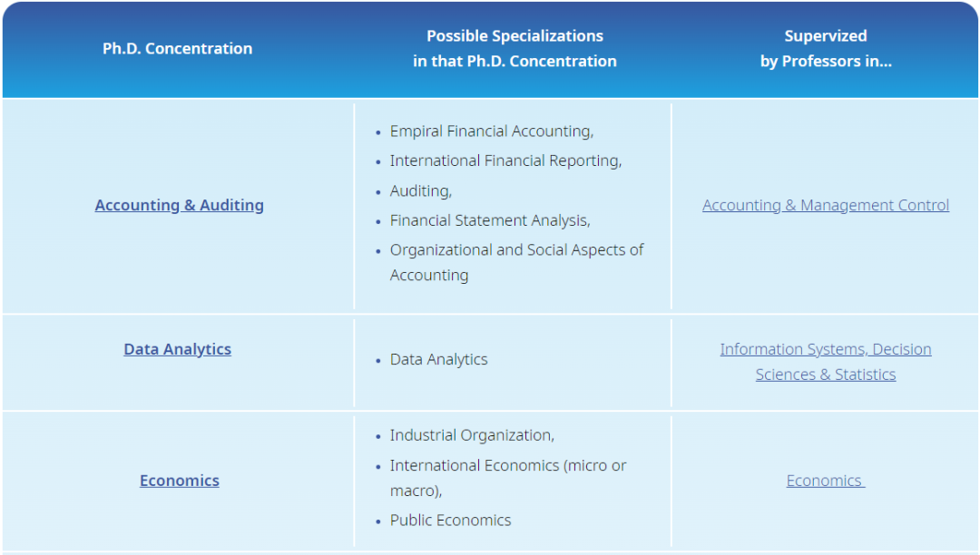The width and height of the screenshot is (980, 555).
Task: Click the bold Economics concentration link
Action: 179,481
